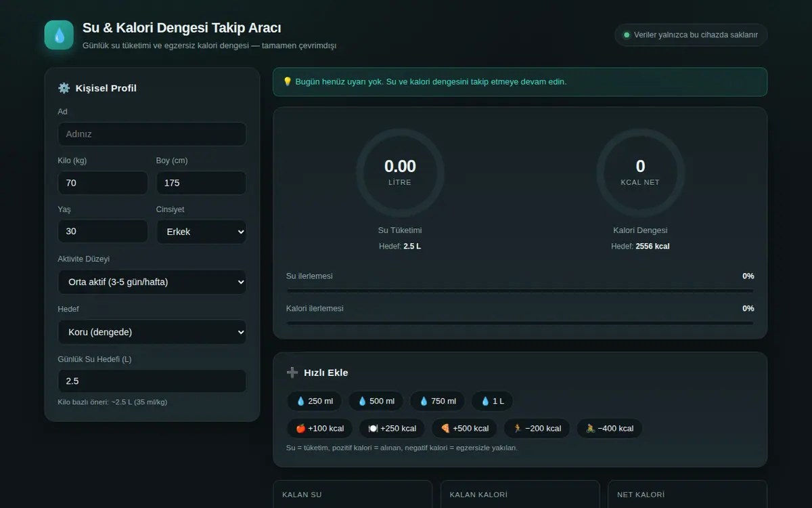The width and height of the screenshot is (812, 508).
Task: Add 1 L of water
Action: (492, 401)
